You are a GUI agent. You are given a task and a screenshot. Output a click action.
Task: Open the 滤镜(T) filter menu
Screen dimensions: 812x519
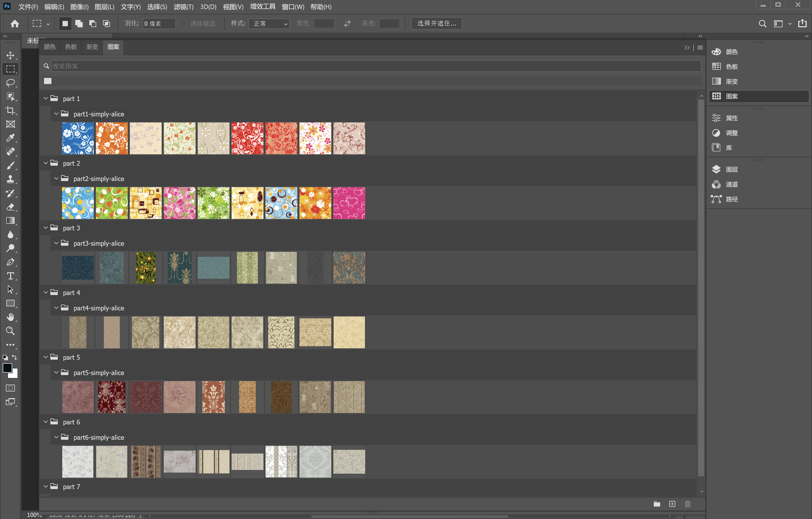pyautogui.click(x=183, y=7)
